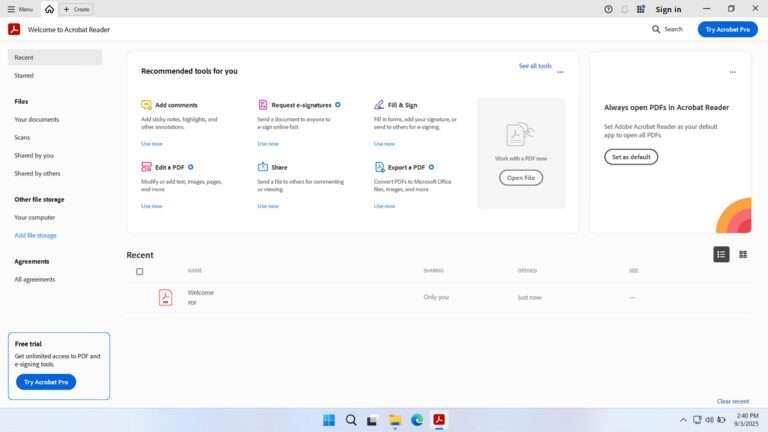
Task: Select Starred in the left sidebar
Action: 24,75
